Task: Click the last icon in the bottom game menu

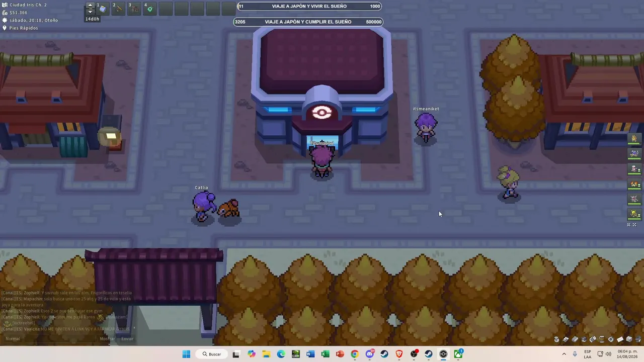Action: pos(637,339)
